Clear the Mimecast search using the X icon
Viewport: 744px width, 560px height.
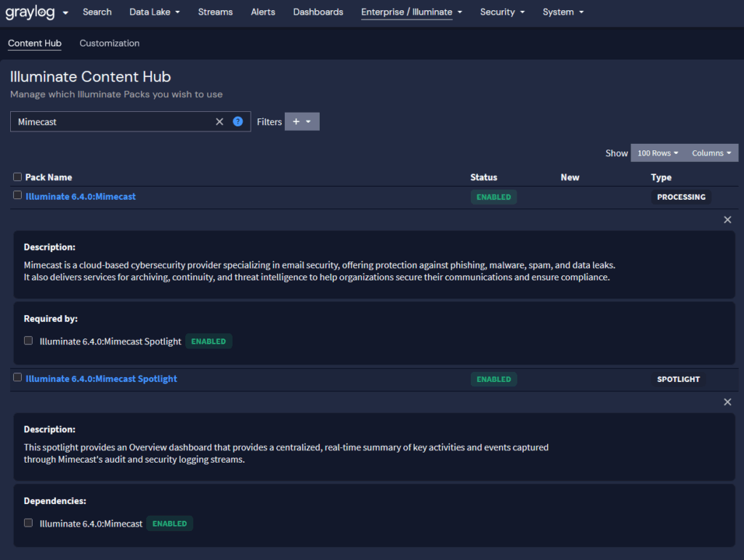click(x=219, y=121)
